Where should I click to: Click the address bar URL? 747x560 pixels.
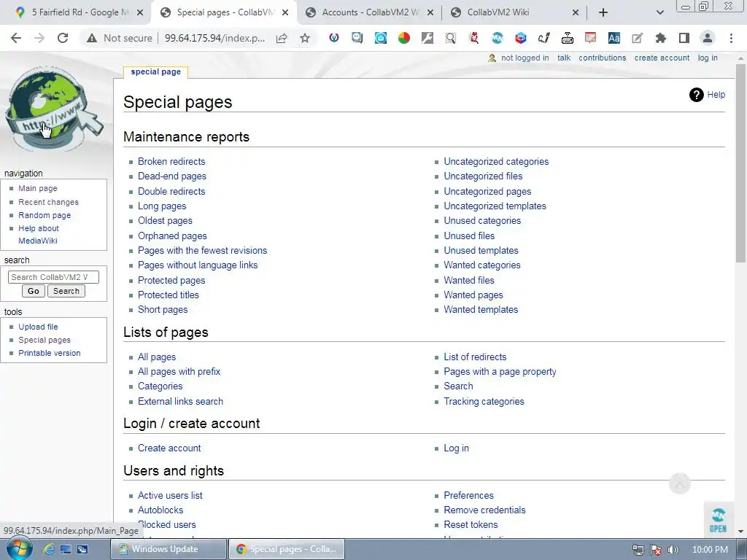(x=215, y=38)
